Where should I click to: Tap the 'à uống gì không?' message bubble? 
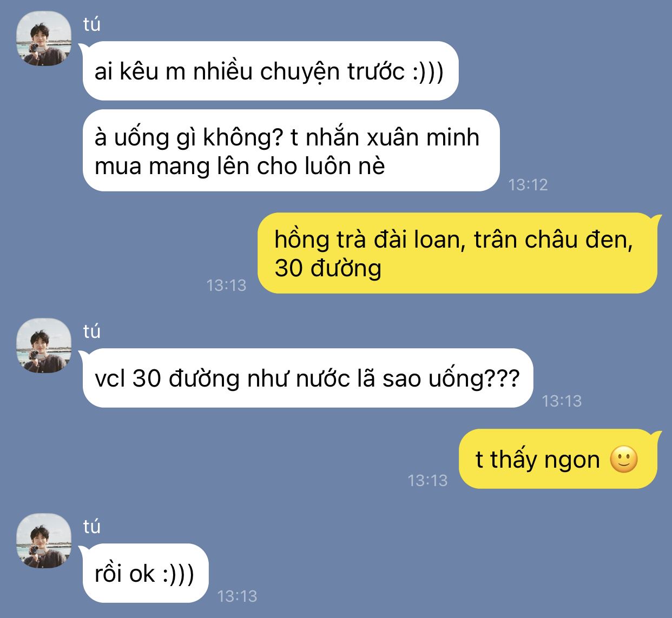click(x=291, y=151)
